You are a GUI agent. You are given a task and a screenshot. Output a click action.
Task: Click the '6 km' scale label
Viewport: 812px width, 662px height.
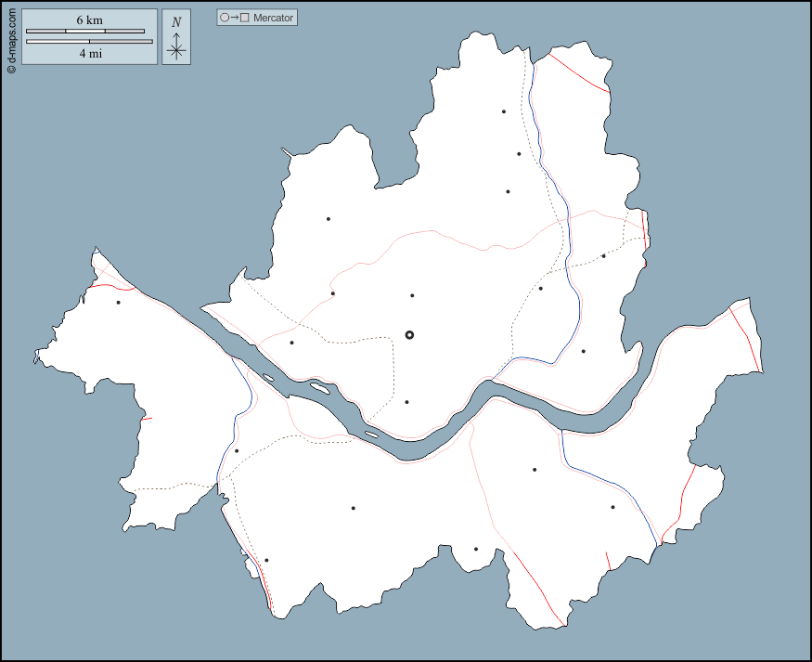pyautogui.click(x=89, y=20)
